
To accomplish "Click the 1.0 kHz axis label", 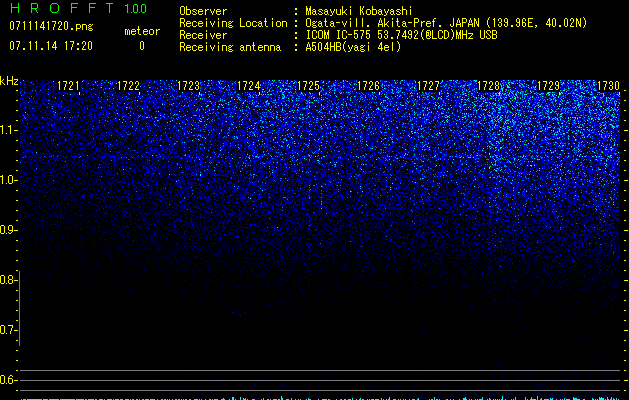I will click(7, 180).
